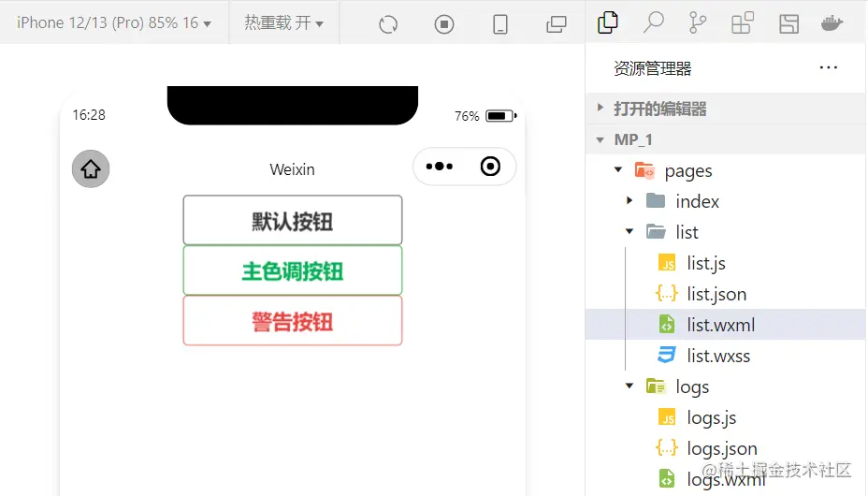This screenshot has height=496, width=868.
Task: Click the 16:28 simulator clock
Action: coord(89,114)
